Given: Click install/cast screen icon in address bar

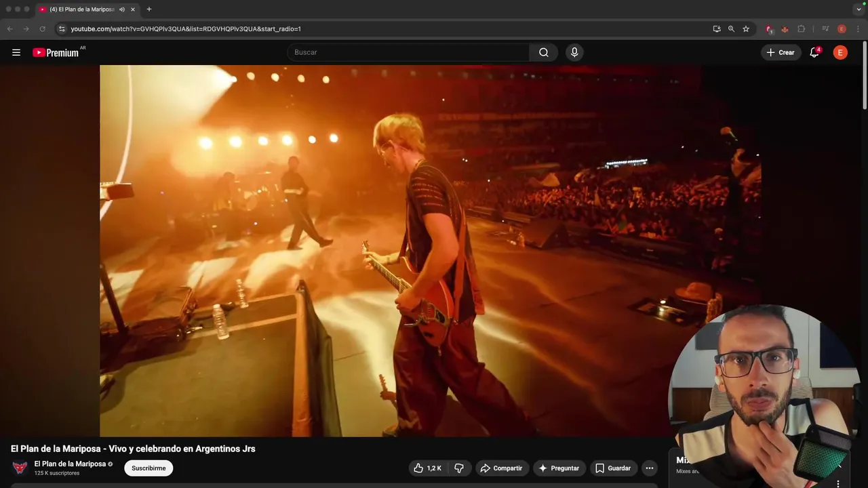Looking at the screenshot, I should (717, 29).
